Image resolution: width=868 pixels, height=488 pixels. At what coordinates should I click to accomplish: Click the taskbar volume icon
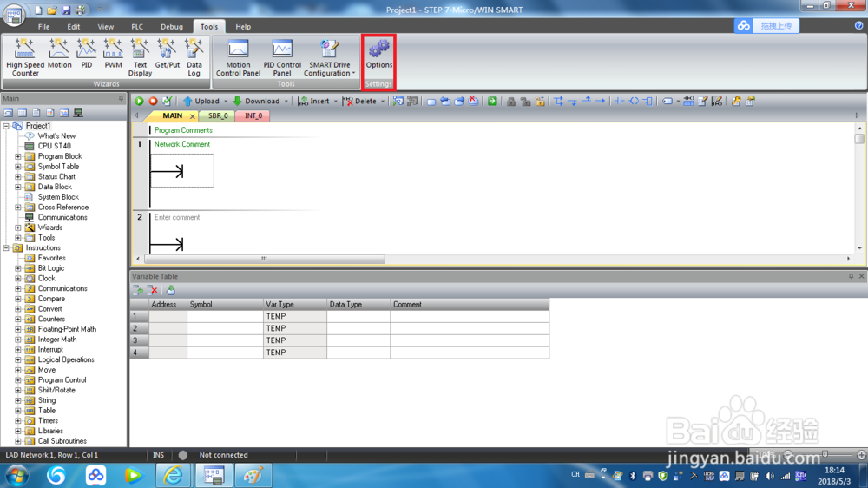point(769,476)
